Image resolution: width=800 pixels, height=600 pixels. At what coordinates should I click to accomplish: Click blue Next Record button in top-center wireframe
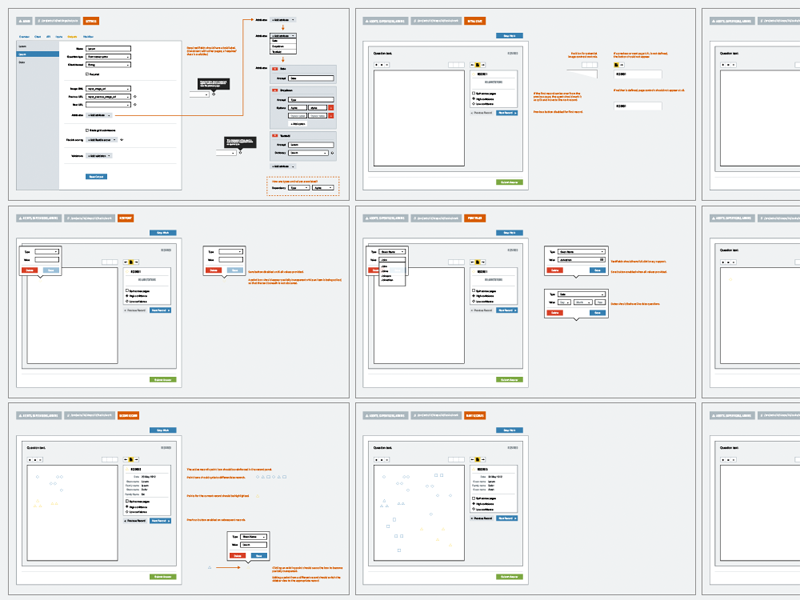pyautogui.click(x=507, y=113)
